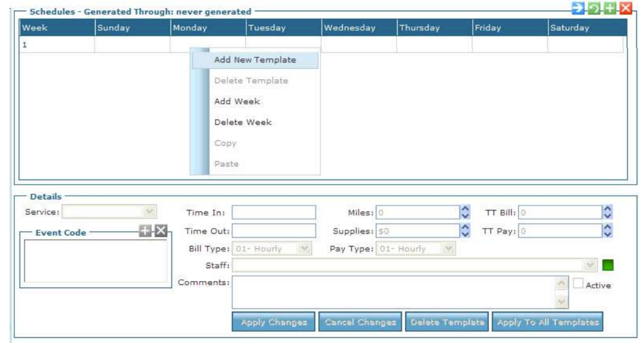The width and height of the screenshot is (644, 343).
Task: Select Delete Week in context menu
Action: click(x=243, y=122)
